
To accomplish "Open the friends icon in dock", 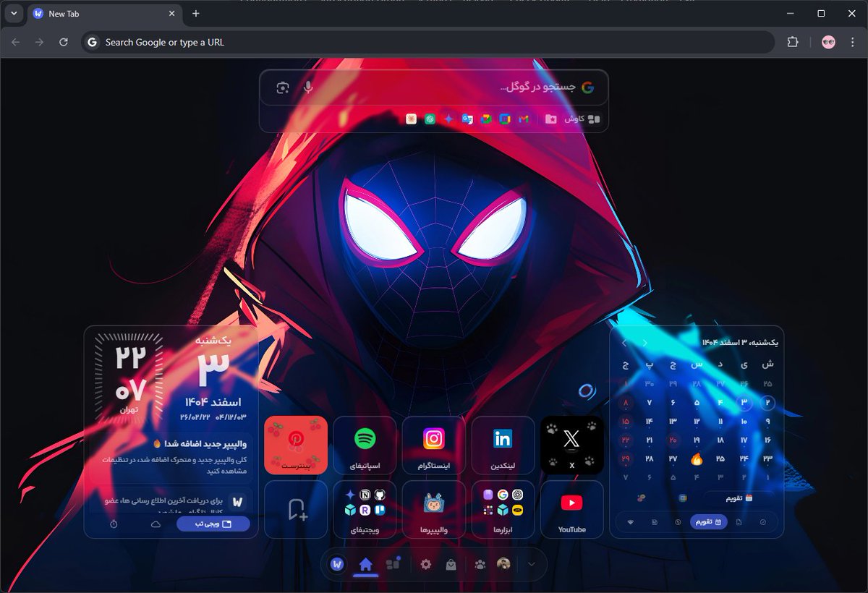I will [480, 564].
